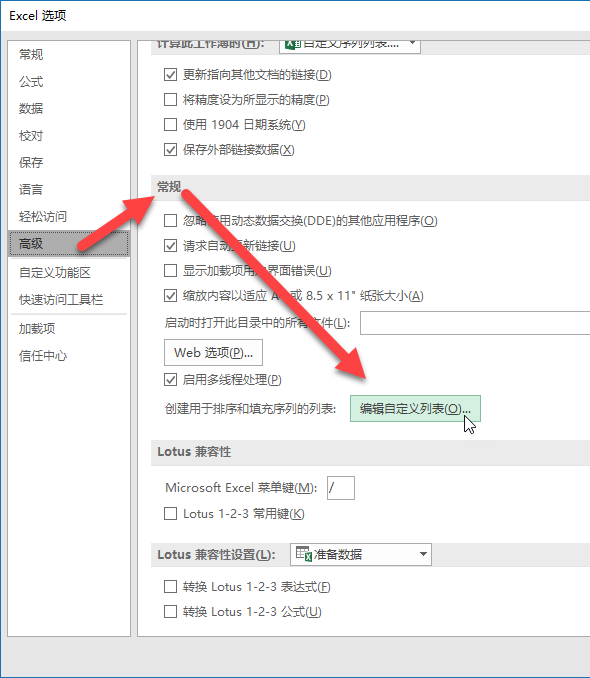Open the 校对 options page
The width and height of the screenshot is (590, 678).
click(31, 135)
